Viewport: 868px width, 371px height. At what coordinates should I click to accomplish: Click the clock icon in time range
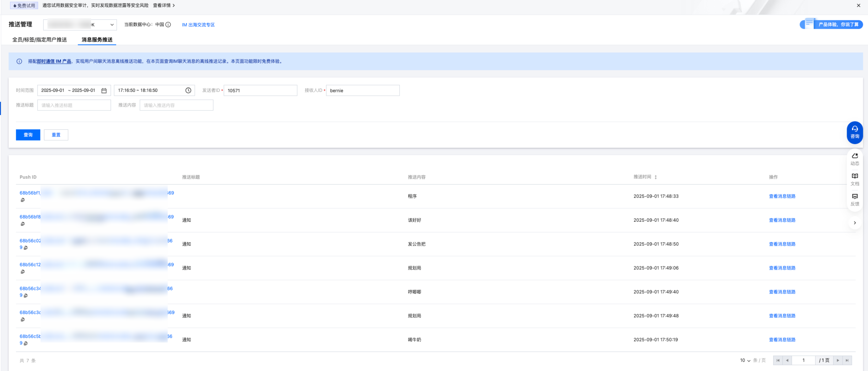188,90
